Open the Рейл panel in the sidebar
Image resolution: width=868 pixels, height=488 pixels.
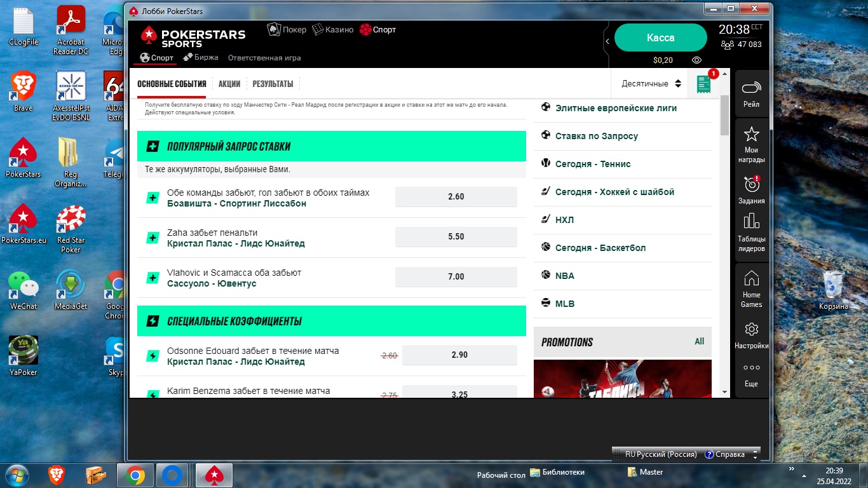click(751, 93)
